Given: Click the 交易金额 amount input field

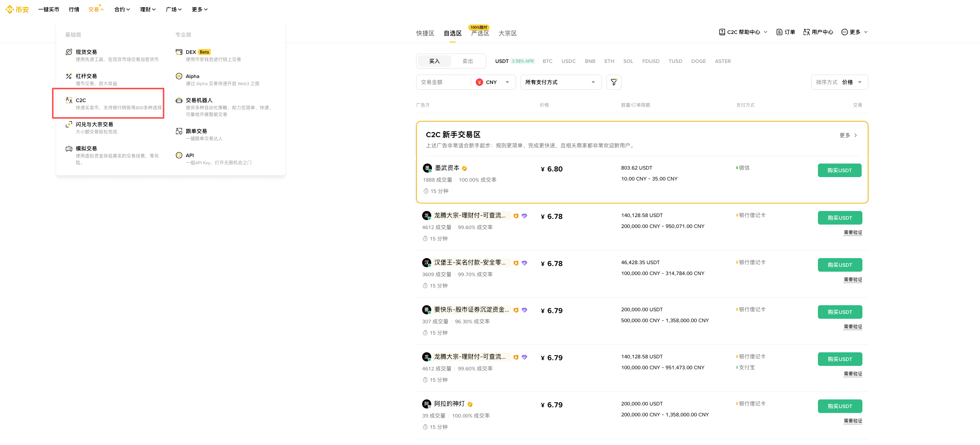Looking at the screenshot, I should coord(443,82).
